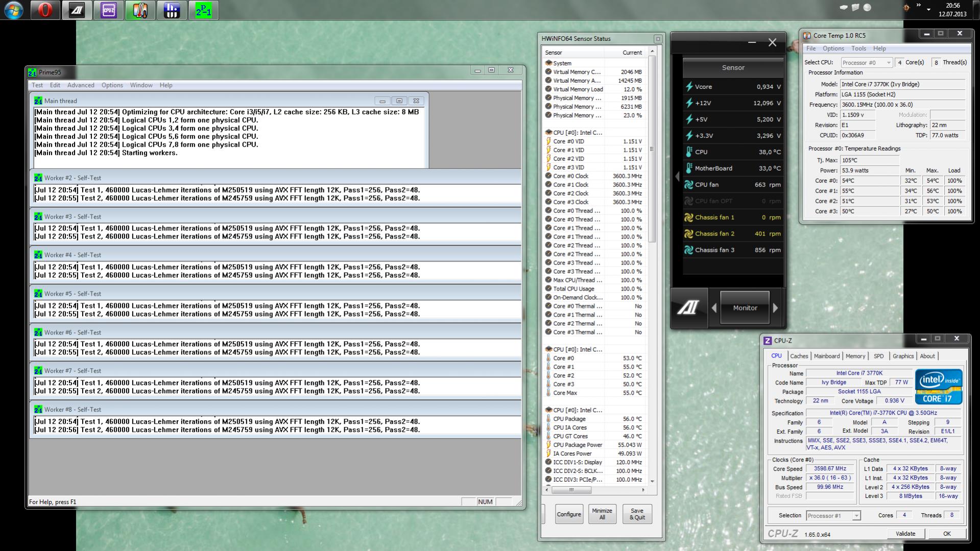Click the Intel Core i7 logo in CPU-Z
This screenshot has height=551, width=980.
click(x=939, y=387)
